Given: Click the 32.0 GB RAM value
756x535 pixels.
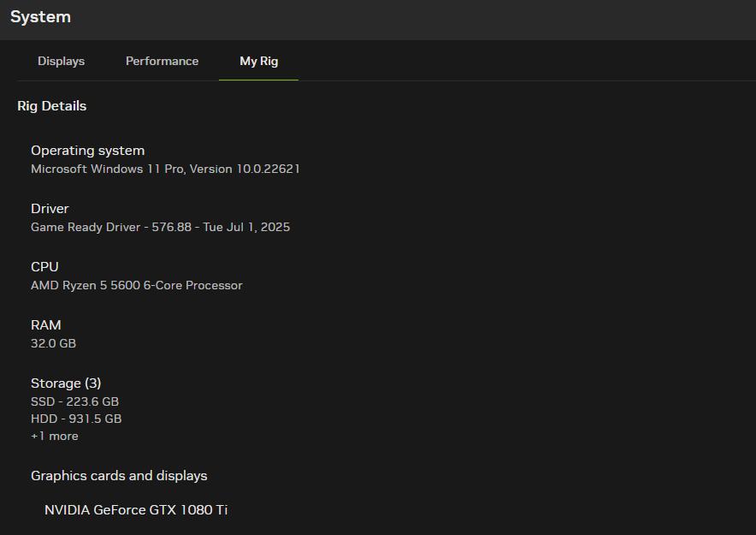Looking at the screenshot, I should coord(53,344).
